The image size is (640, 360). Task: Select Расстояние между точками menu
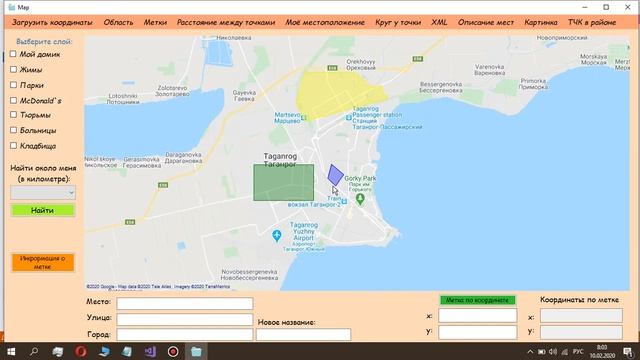(x=226, y=22)
